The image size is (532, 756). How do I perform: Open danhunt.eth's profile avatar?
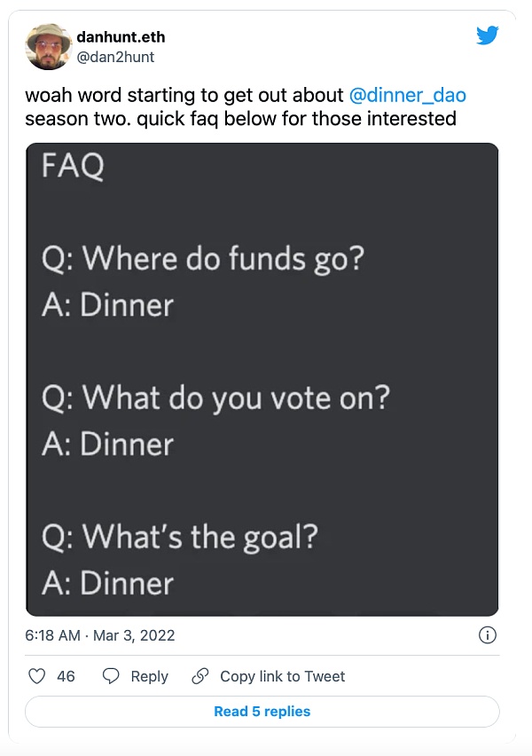49,46
